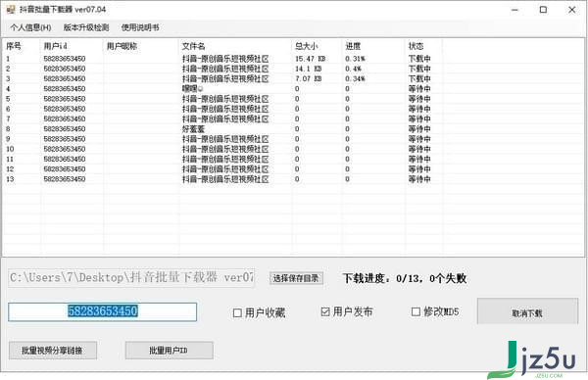Select row number 12 in list
Viewport: 588px width, 380px height.
10,169
